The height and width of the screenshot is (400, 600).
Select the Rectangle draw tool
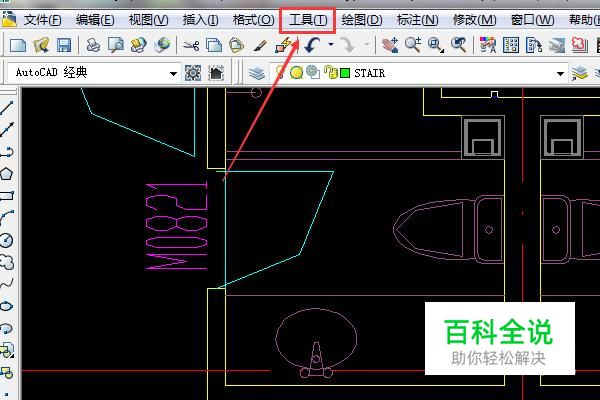(x=7, y=196)
